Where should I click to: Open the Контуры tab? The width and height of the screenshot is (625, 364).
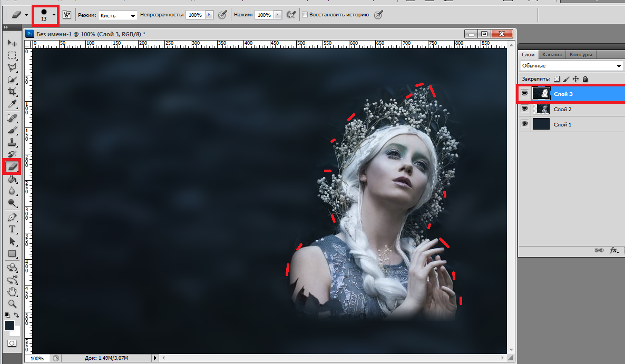[581, 54]
